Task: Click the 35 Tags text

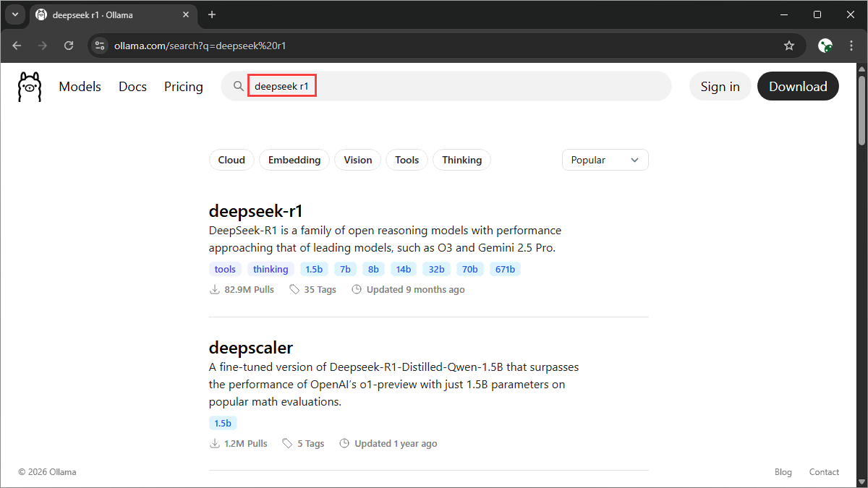Action: [x=320, y=289]
